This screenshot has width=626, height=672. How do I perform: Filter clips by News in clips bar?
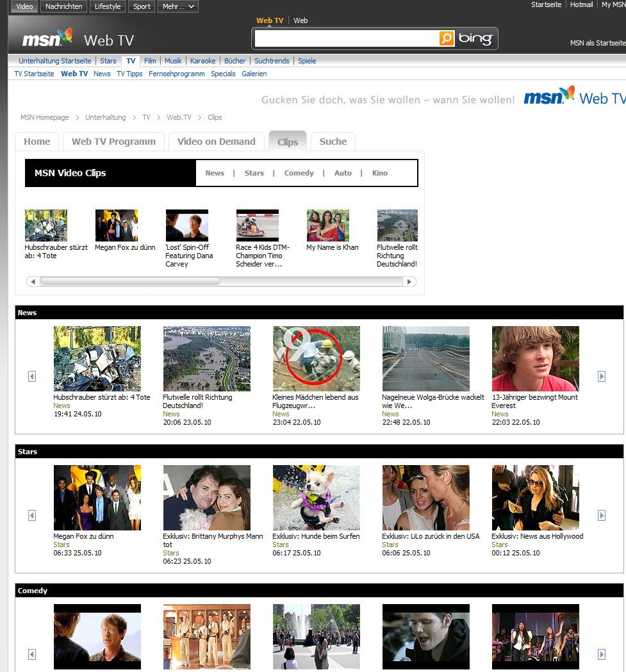pos(215,173)
